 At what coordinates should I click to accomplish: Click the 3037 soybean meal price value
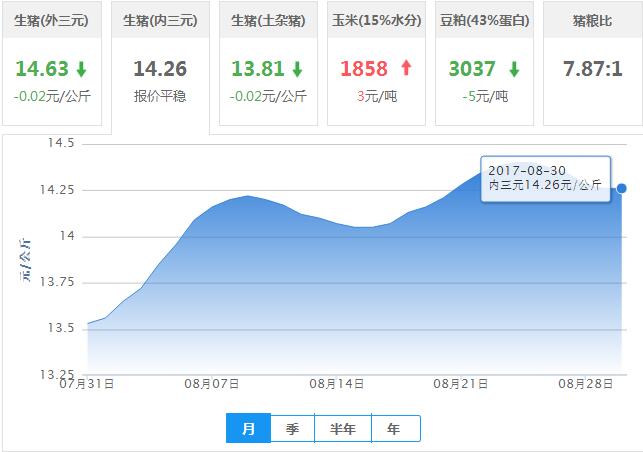[x=472, y=68]
